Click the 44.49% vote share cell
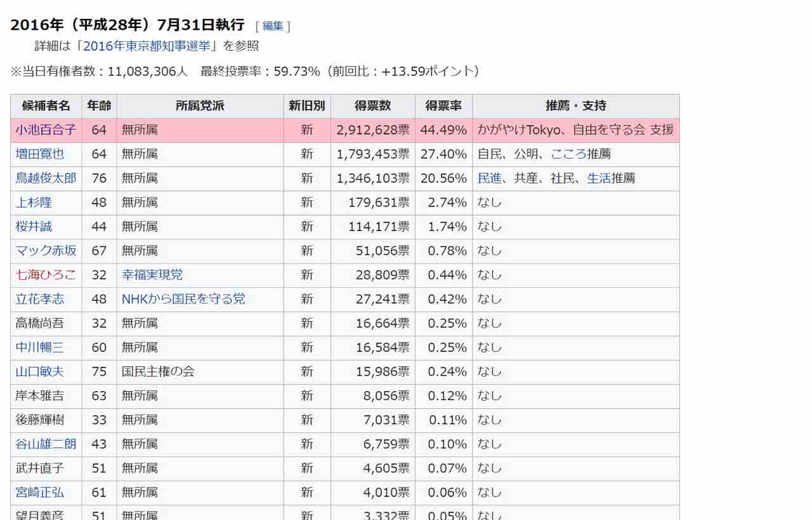Screen dimensions: 812x520 (443, 130)
